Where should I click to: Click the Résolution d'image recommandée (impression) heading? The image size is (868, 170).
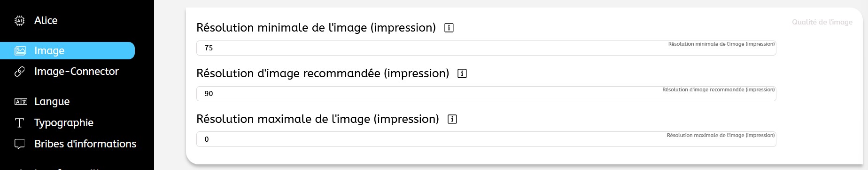click(x=323, y=73)
